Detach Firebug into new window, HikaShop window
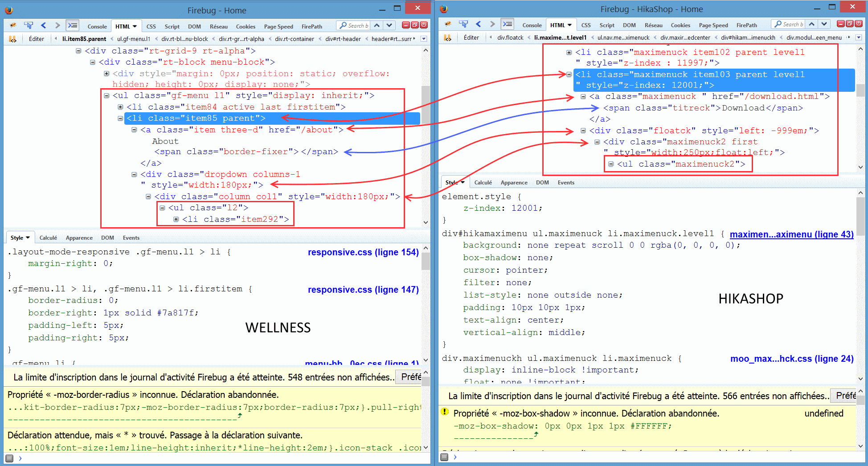 pyautogui.click(x=850, y=24)
